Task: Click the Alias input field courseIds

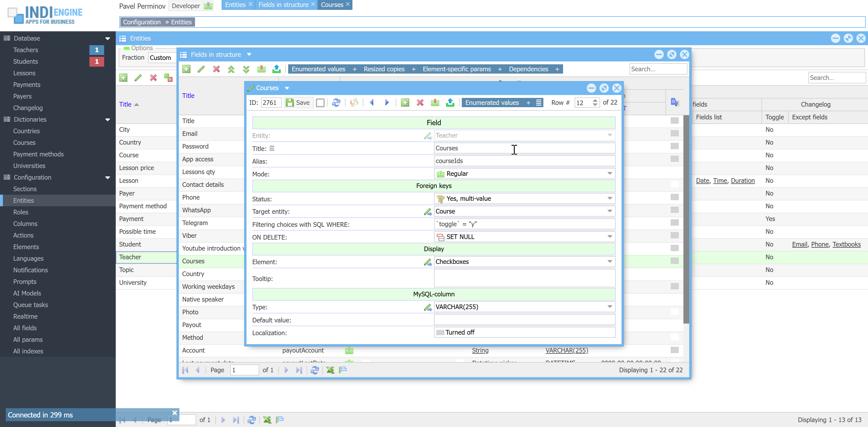Action: pyautogui.click(x=524, y=161)
